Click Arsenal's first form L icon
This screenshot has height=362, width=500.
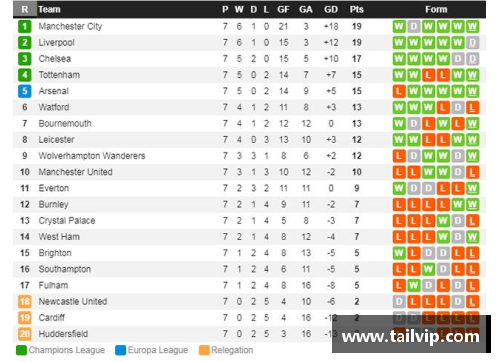click(x=399, y=91)
